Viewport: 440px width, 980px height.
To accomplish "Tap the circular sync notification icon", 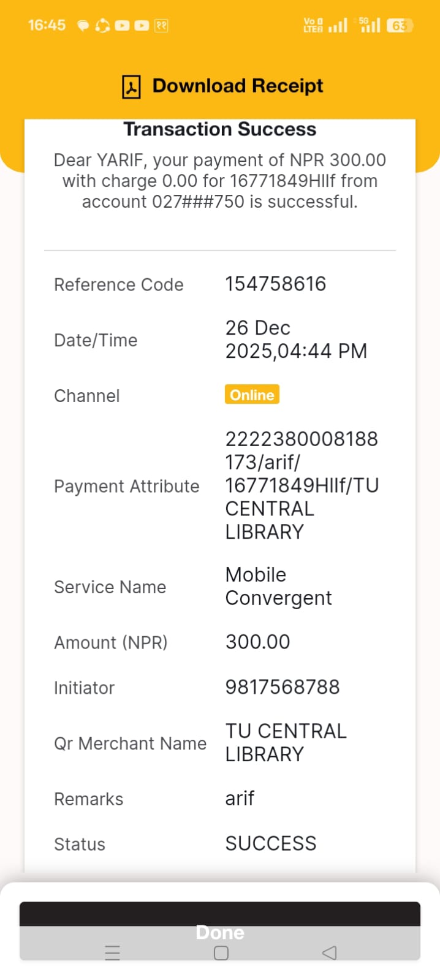I will click(102, 26).
